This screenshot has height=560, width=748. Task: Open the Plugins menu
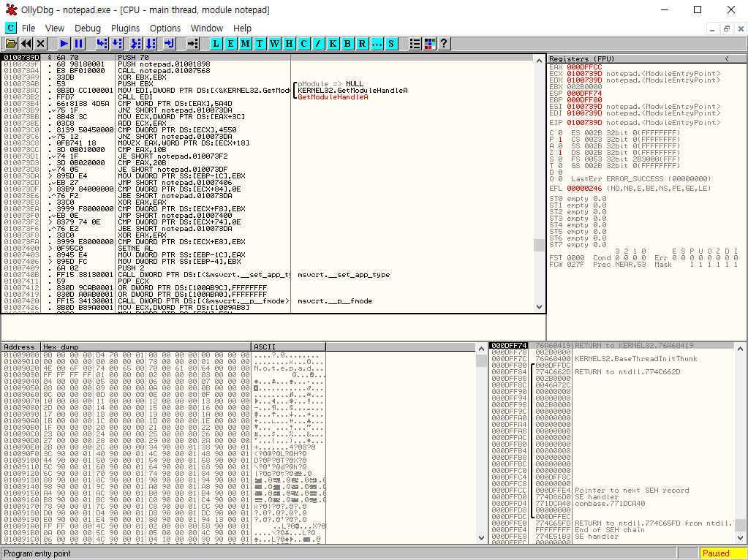click(126, 28)
